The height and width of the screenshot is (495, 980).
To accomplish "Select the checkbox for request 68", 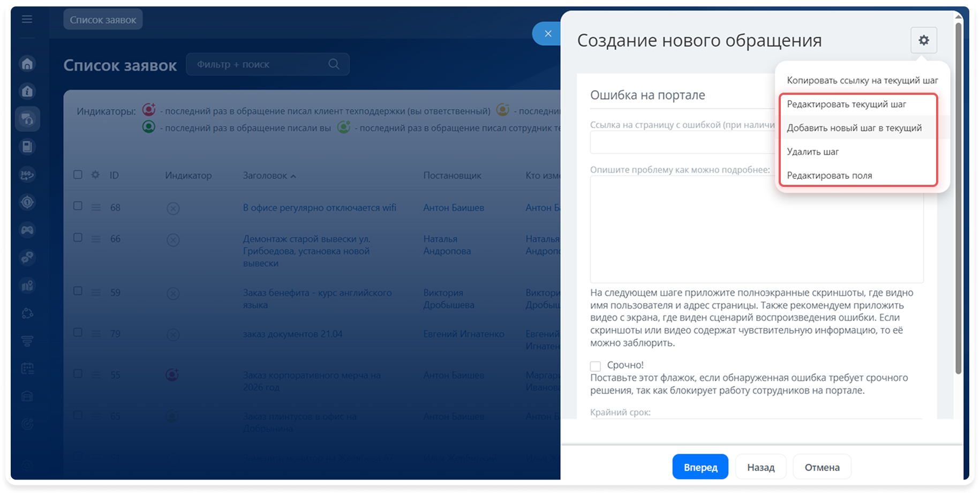I will [x=78, y=206].
